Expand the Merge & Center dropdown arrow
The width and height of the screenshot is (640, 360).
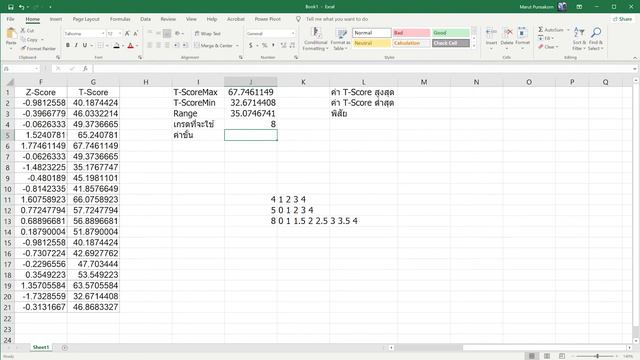pyautogui.click(x=237, y=46)
